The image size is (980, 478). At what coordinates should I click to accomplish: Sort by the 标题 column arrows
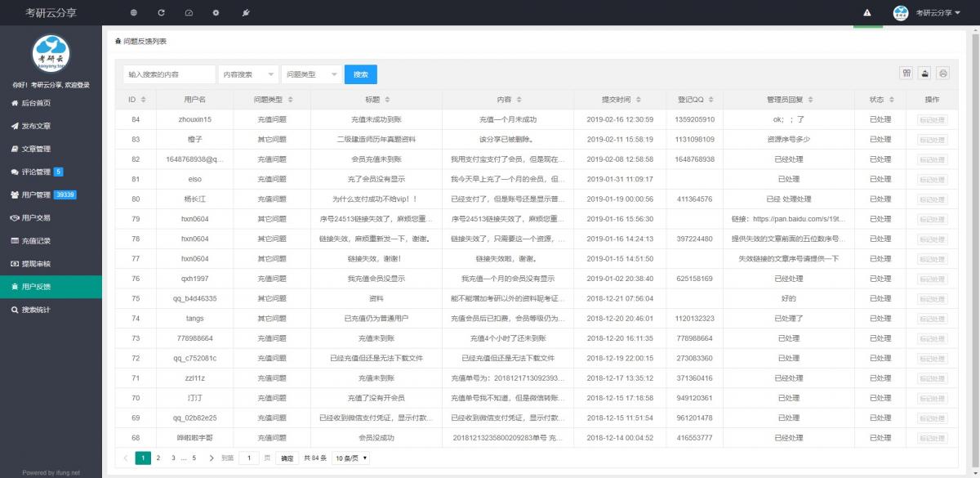coord(387,100)
